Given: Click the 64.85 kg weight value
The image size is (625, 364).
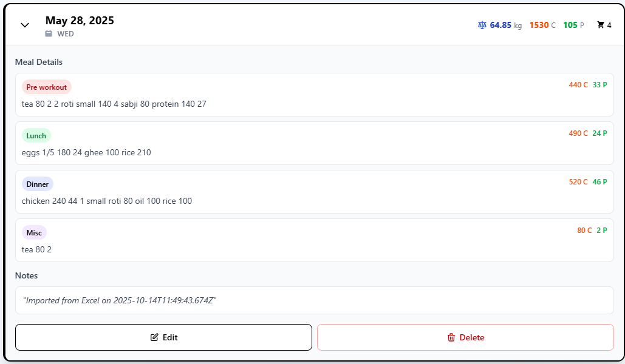Looking at the screenshot, I should [x=505, y=25].
